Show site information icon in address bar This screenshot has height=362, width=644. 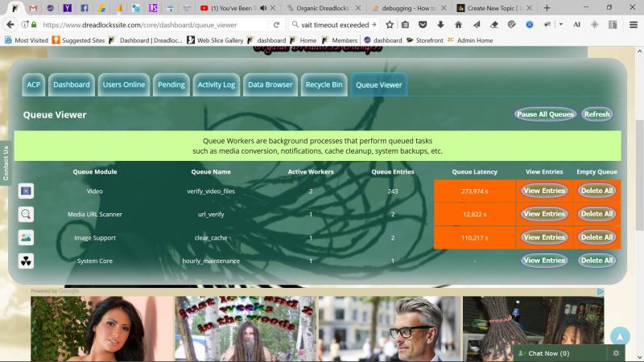[25, 25]
